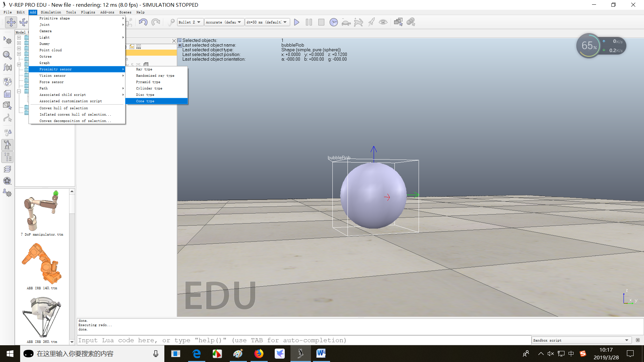The height and width of the screenshot is (362, 644).
Task: Open the Vision sensor submenu
Action: (52, 76)
